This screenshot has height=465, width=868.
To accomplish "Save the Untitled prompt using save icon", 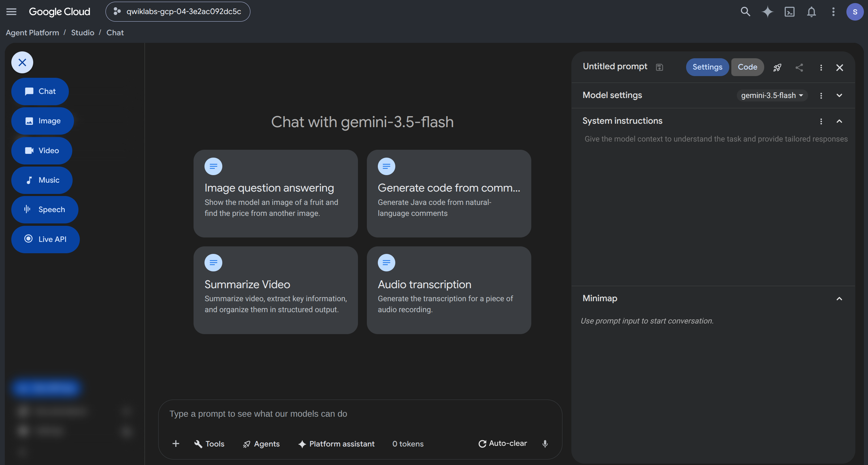I will (x=659, y=67).
